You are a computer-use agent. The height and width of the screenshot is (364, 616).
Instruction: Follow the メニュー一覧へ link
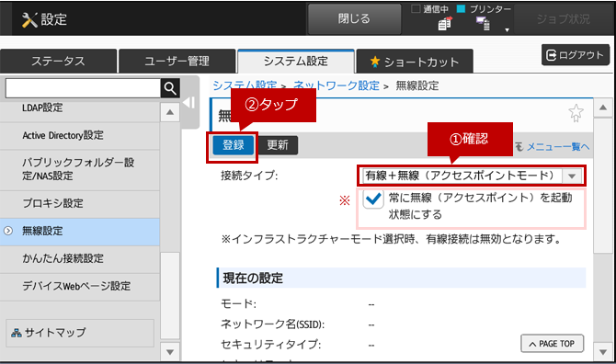point(558,147)
